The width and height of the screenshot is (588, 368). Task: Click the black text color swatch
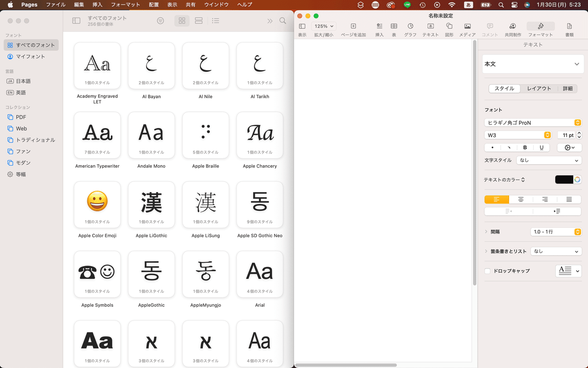pyautogui.click(x=564, y=180)
